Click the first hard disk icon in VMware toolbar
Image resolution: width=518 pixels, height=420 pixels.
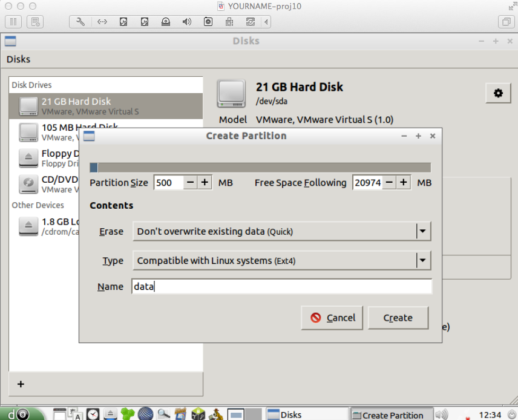(123, 22)
